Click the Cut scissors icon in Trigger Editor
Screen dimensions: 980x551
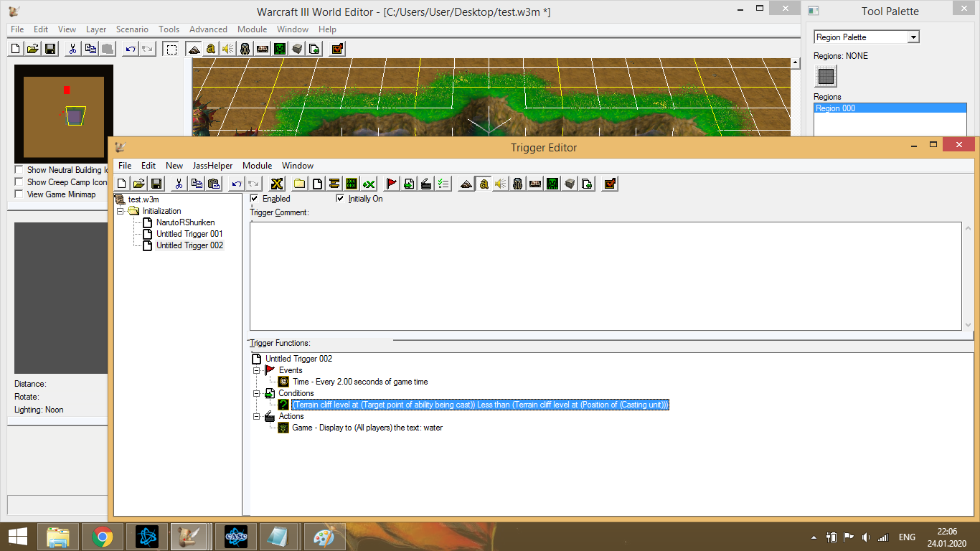tap(179, 184)
